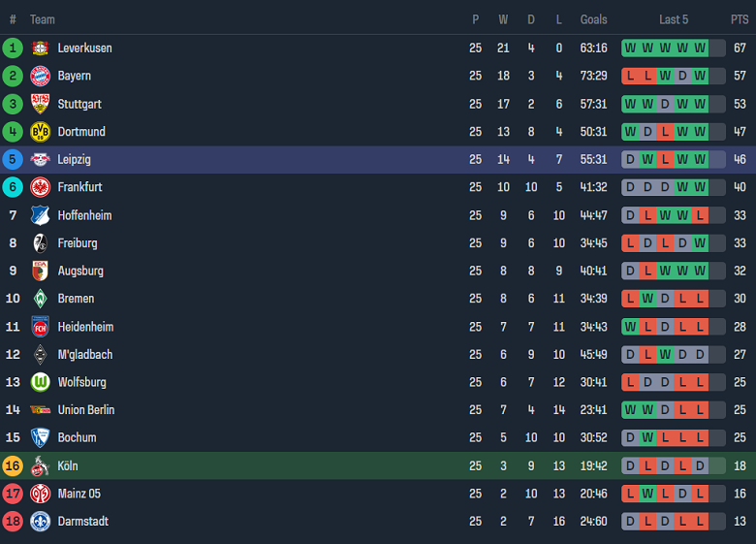The image size is (756, 544).
Task: Select the Dortmund BVB crest icon
Action: click(40, 132)
